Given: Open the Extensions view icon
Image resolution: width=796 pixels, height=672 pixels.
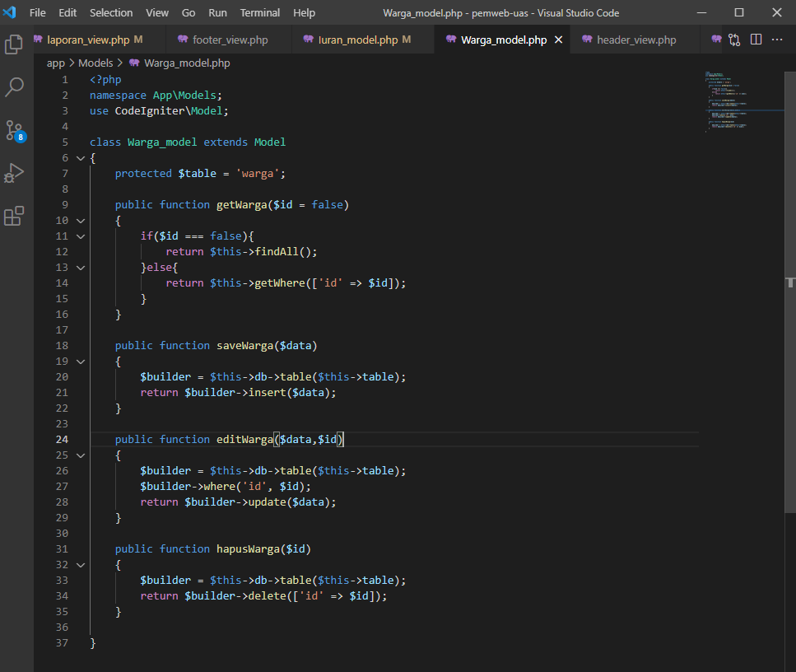Looking at the screenshot, I should click(x=14, y=216).
